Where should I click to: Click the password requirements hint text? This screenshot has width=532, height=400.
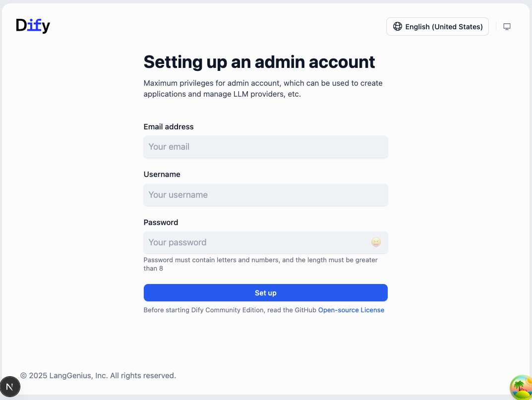[260, 264]
